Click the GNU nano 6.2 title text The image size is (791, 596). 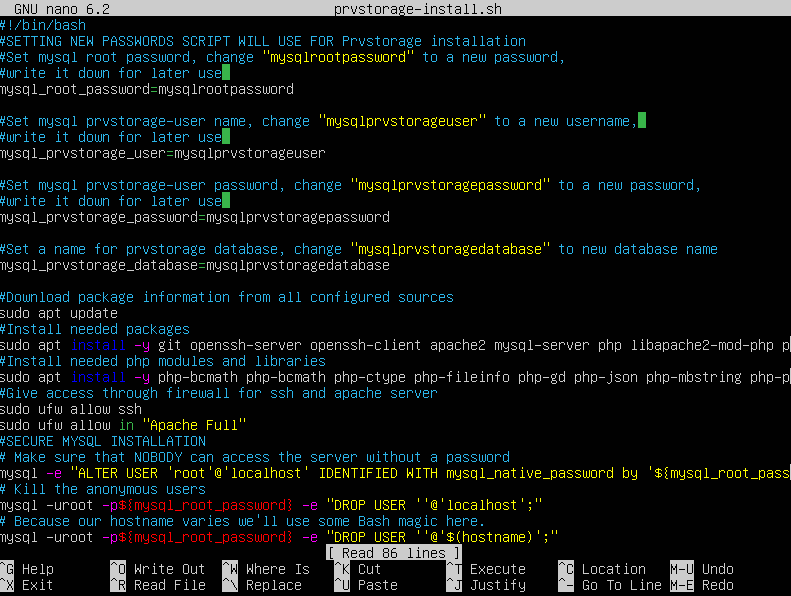click(62, 9)
